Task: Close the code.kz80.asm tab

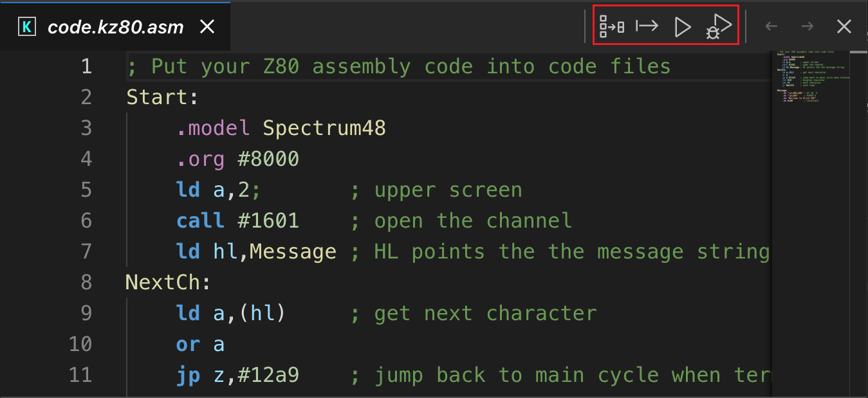Action: click(207, 27)
